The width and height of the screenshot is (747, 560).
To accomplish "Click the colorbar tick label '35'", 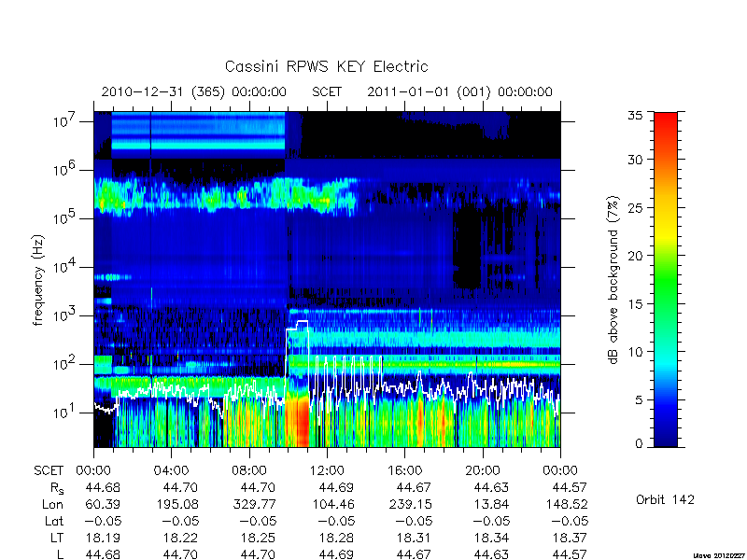I will [x=635, y=115].
